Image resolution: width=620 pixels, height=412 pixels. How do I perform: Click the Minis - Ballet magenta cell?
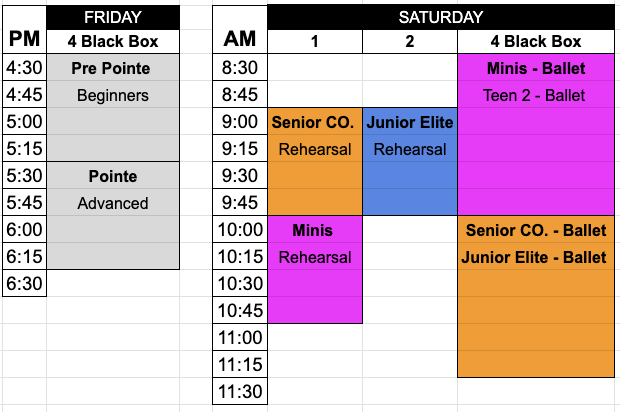click(x=536, y=68)
